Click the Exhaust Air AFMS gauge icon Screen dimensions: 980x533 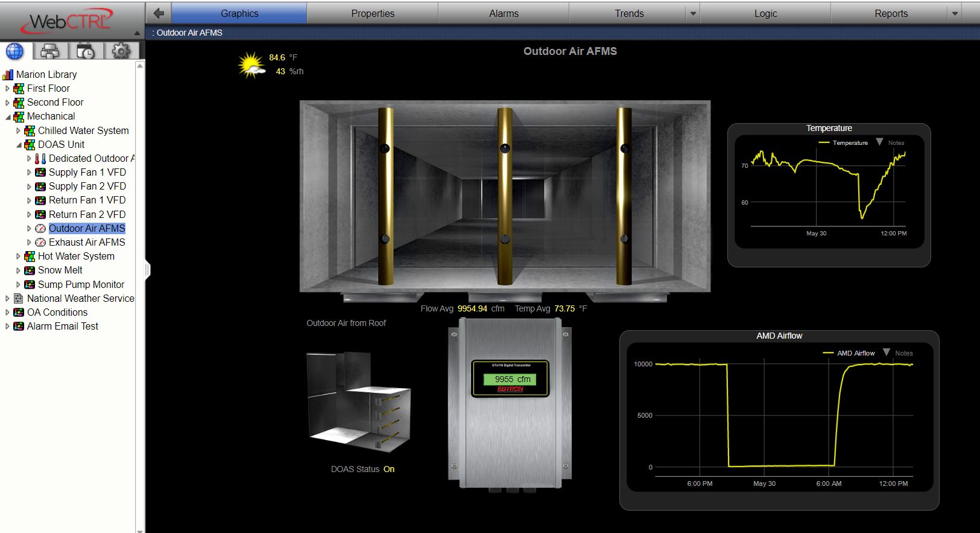pyautogui.click(x=40, y=243)
